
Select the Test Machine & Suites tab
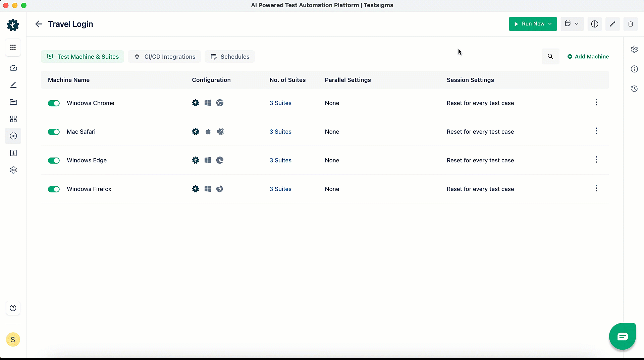[x=83, y=57]
